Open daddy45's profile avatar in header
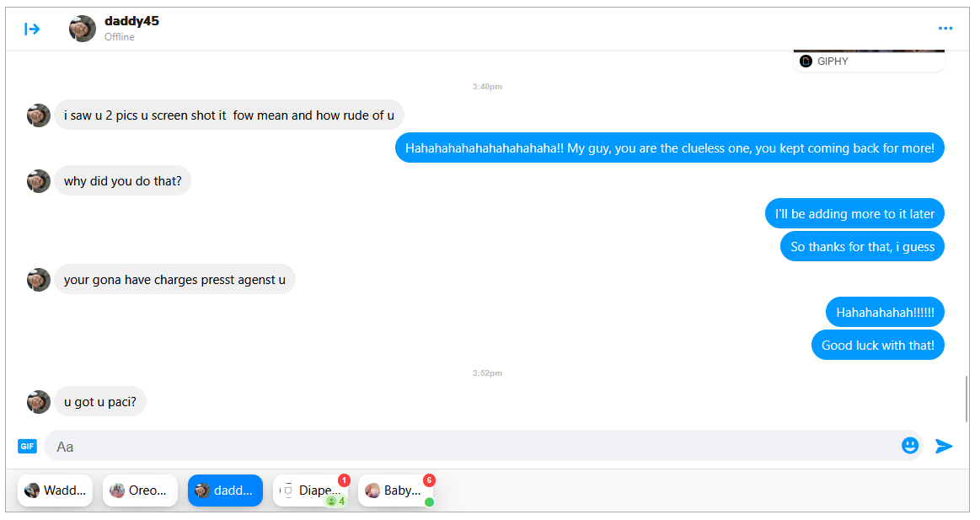The width and height of the screenshot is (980, 520). tap(83, 29)
